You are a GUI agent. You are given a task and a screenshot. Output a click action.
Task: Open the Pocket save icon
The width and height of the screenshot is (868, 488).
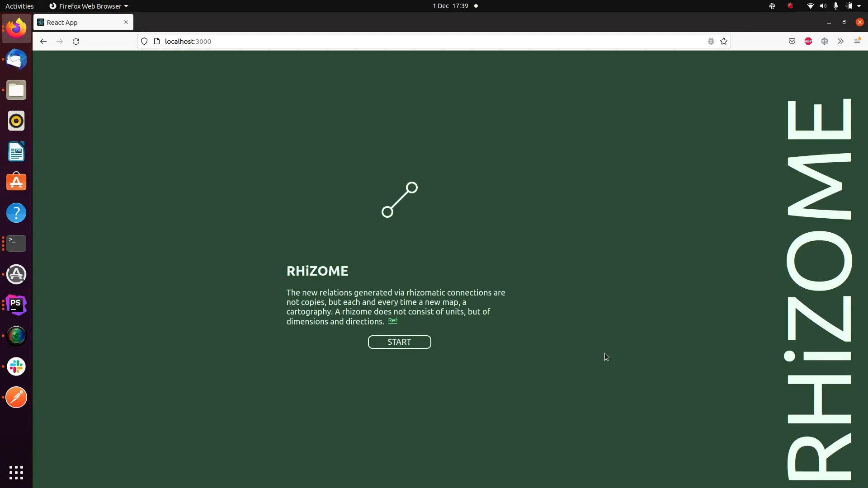[792, 42]
